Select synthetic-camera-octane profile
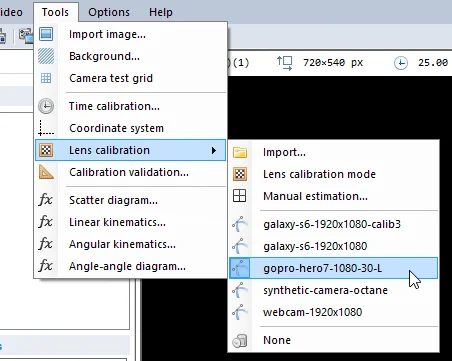Viewport: 452px width, 361px height. [334, 290]
